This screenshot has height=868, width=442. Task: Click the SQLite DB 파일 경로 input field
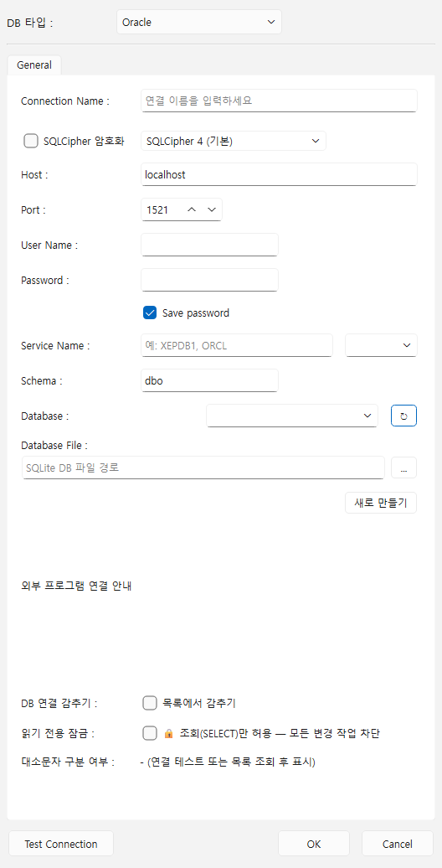tap(203, 468)
